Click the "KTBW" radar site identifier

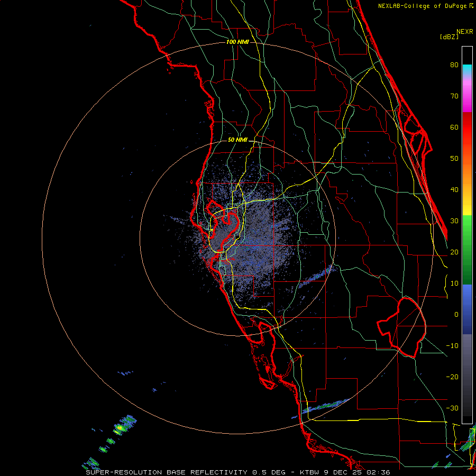point(310,472)
